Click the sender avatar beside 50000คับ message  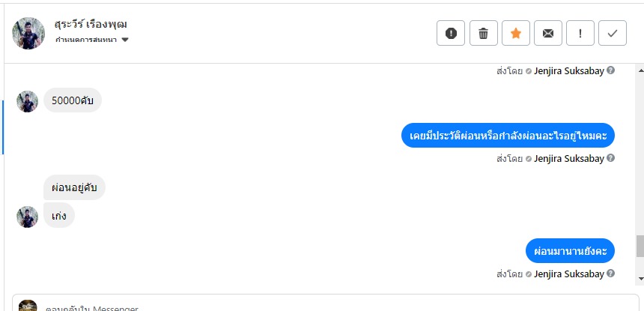click(28, 101)
